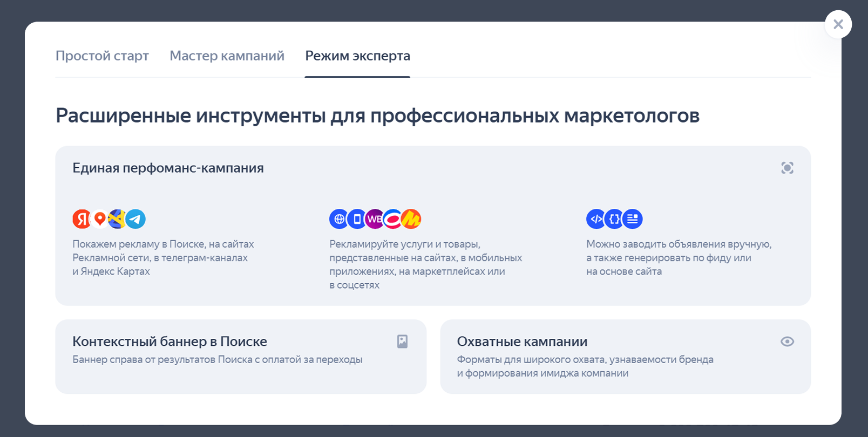Click the Yandex Market M icon

411,219
